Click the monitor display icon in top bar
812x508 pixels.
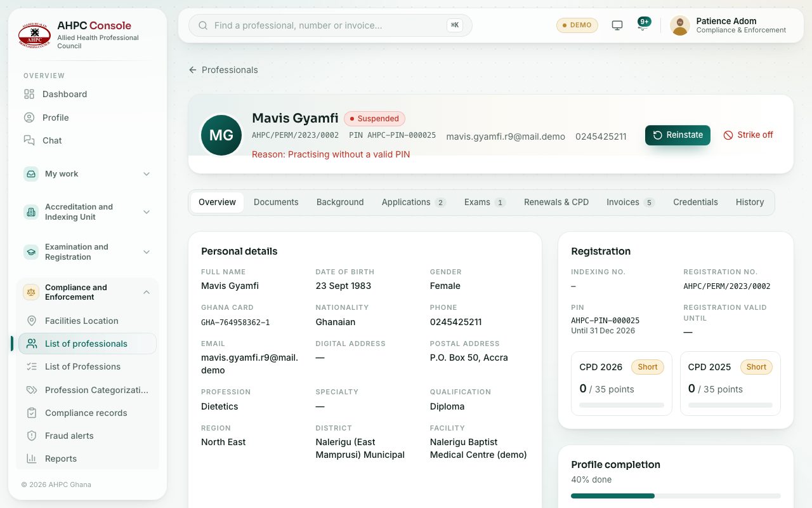(x=617, y=25)
